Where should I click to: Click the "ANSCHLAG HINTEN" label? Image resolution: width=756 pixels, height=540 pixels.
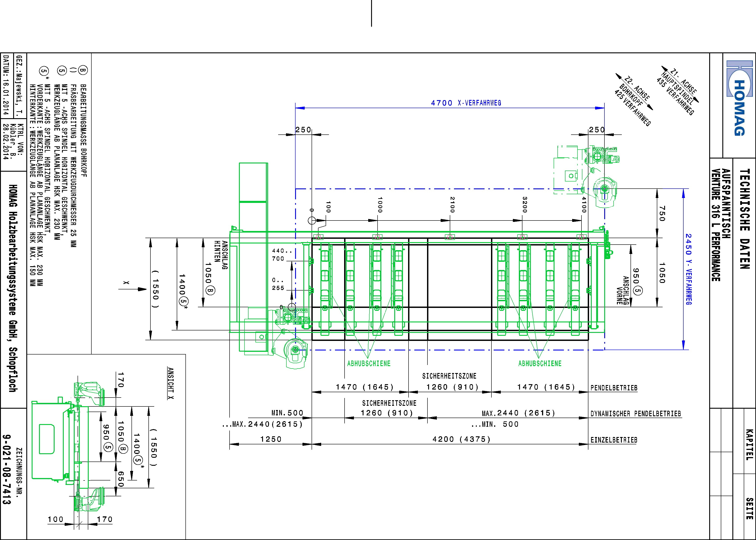[x=221, y=255]
